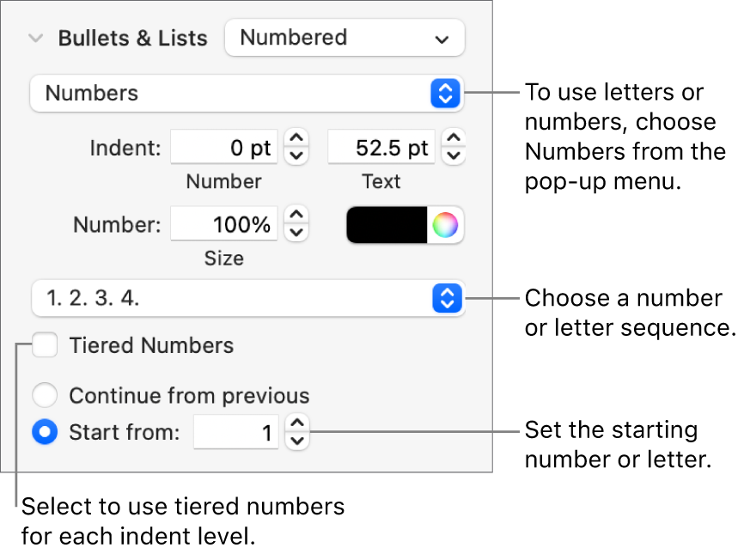744x560 pixels.
Task: Increase the Text indent with up arrow
Action: coord(453,138)
